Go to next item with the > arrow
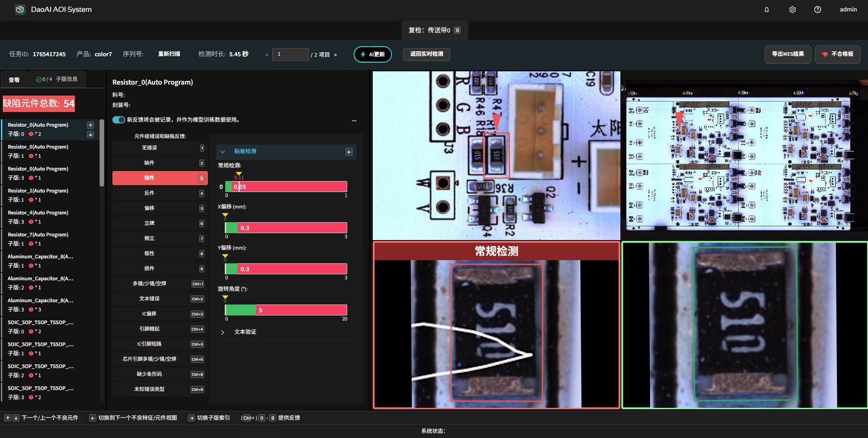Image resolution: width=868 pixels, height=438 pixels. pyautogui.click(x=335, y=55)
